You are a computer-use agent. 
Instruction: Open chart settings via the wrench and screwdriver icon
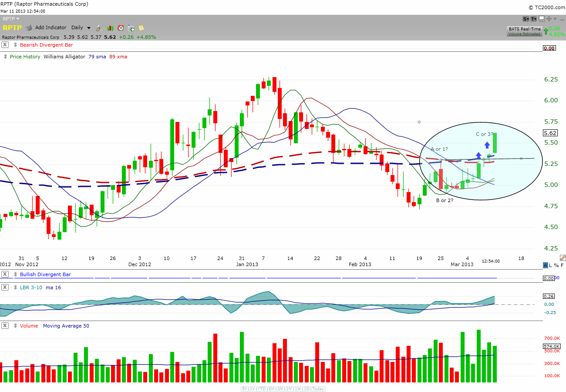tap(99, 28)
